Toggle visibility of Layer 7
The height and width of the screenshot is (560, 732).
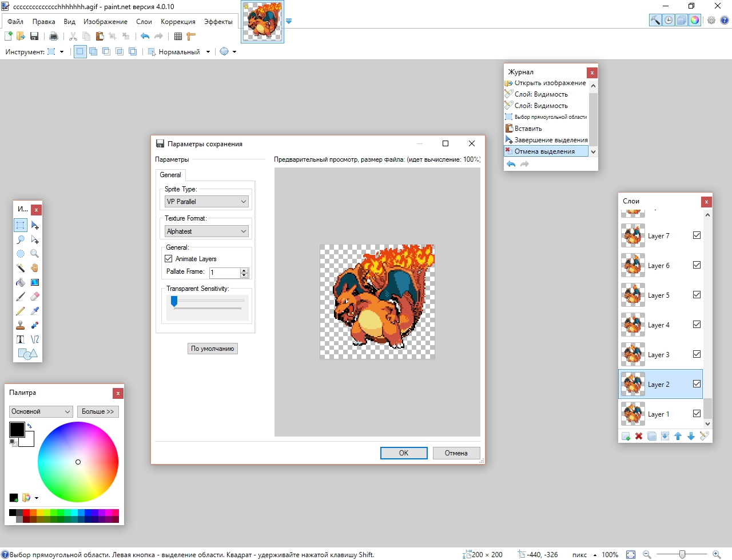pyautogui.click(x=697, y=235)
